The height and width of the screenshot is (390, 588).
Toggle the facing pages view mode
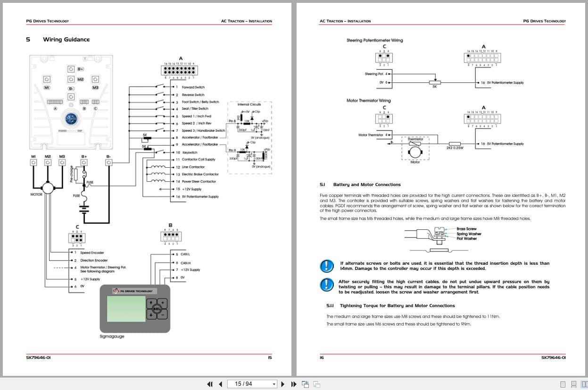point(585,385)
